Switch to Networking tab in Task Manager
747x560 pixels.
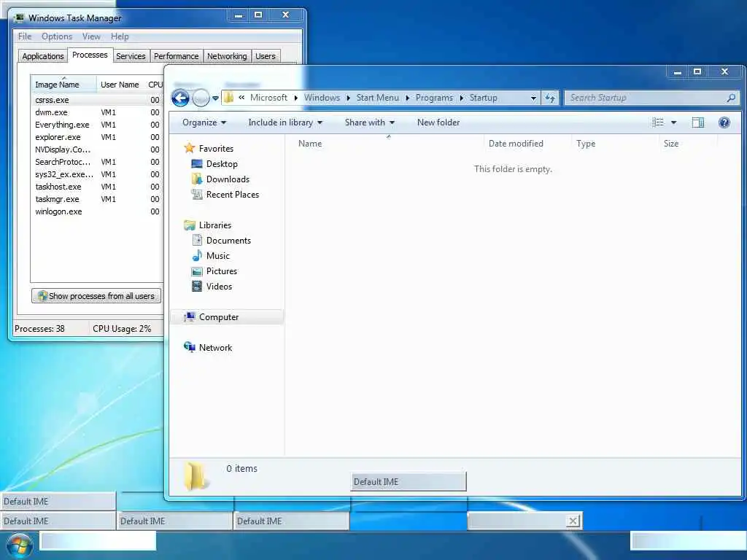pyautogui.click(x=228, y=56)
